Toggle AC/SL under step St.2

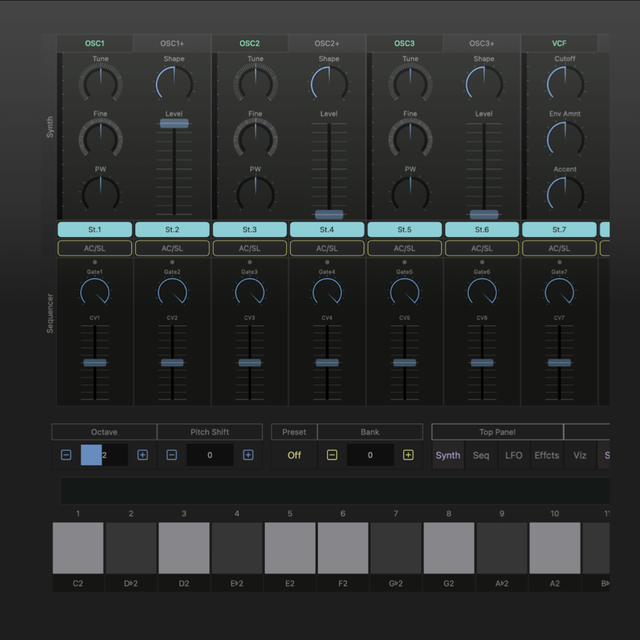pos(172,248)
